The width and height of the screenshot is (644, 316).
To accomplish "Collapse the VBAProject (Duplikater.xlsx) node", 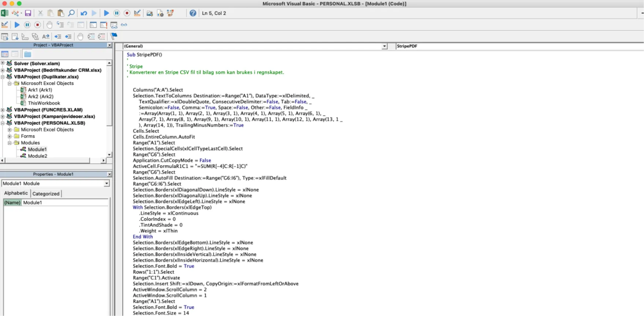I will point(3,77).
